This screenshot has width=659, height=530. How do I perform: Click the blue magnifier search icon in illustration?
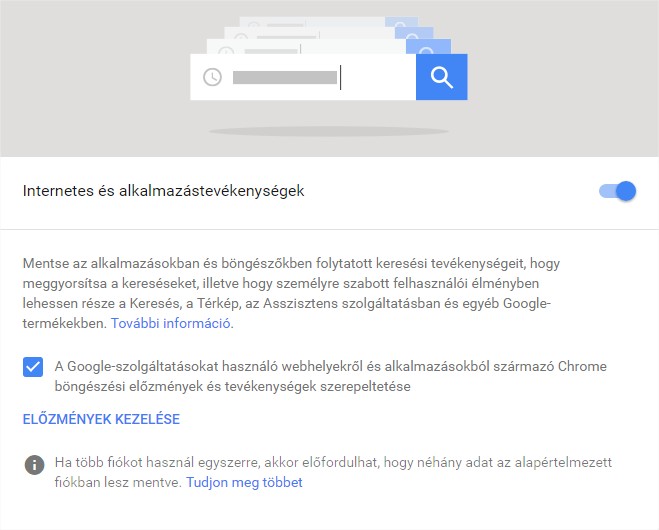(441, 77)
